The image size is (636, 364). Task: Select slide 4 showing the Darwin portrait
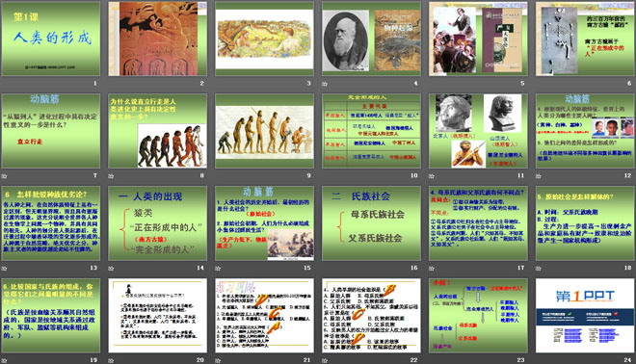click(371, 39)
